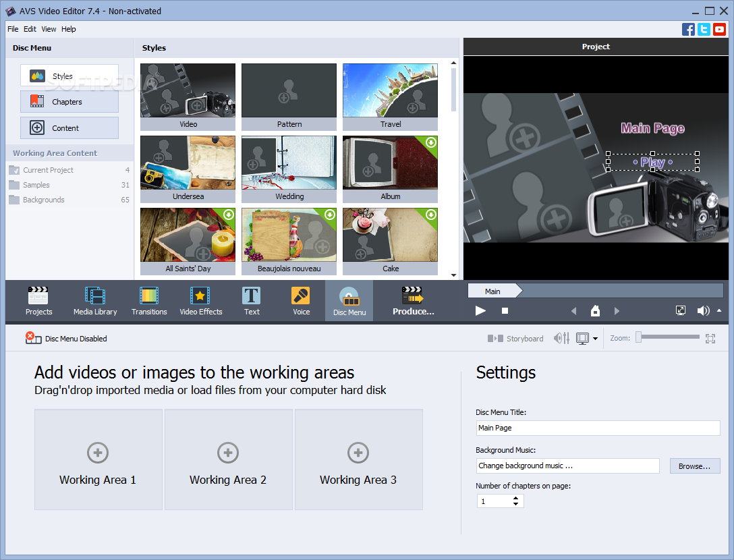Add media to Working Area 1
Viewport: 734px width, 560px height.
[98, 459]
